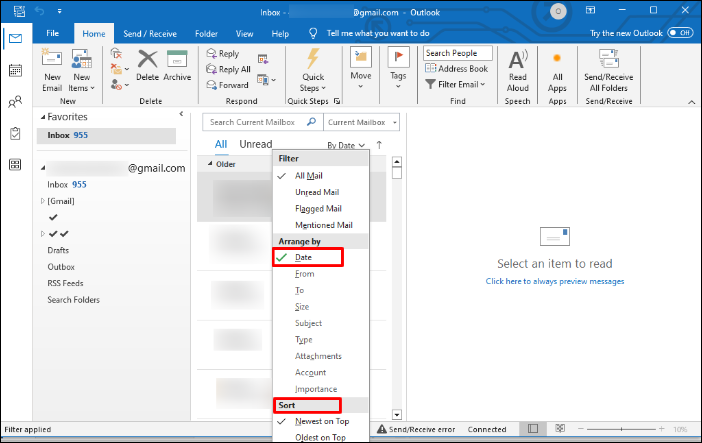
Task: Select Mentioned Mail filter option
Action: 321,225
